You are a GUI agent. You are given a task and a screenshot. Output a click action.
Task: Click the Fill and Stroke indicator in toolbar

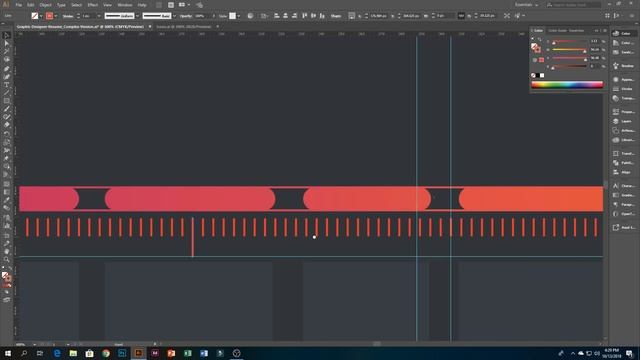click(6, 277)
